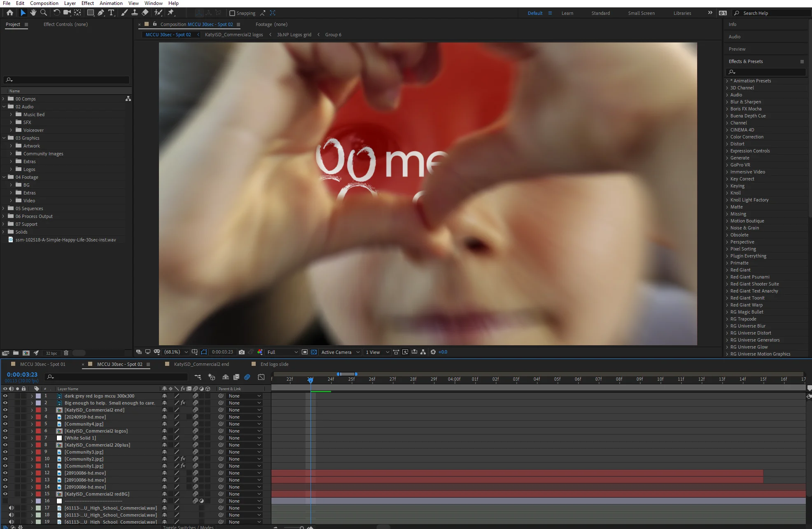Select the Clone Stamp tool
The height and width of the screenshot is (529, 812).
[135, 13]
